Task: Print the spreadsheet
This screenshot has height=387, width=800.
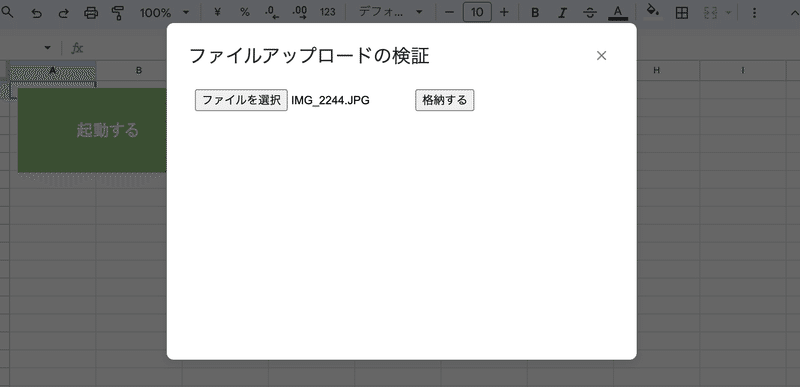Action: (x=91, y=13)
